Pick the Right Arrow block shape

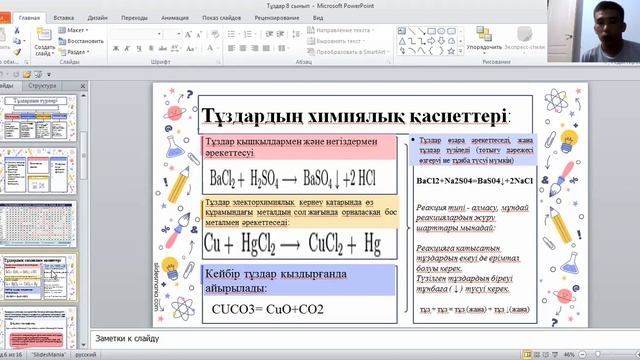(x=431, y=41)
